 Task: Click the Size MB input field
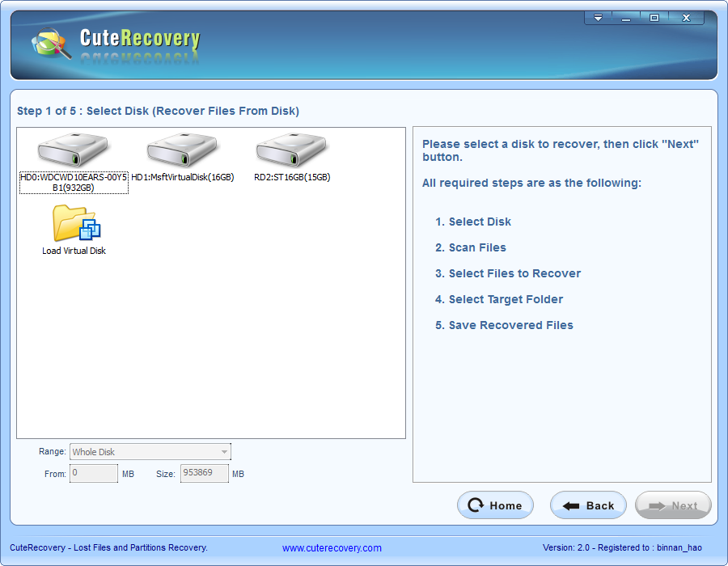pyautogui.click(x=205, y=473)
